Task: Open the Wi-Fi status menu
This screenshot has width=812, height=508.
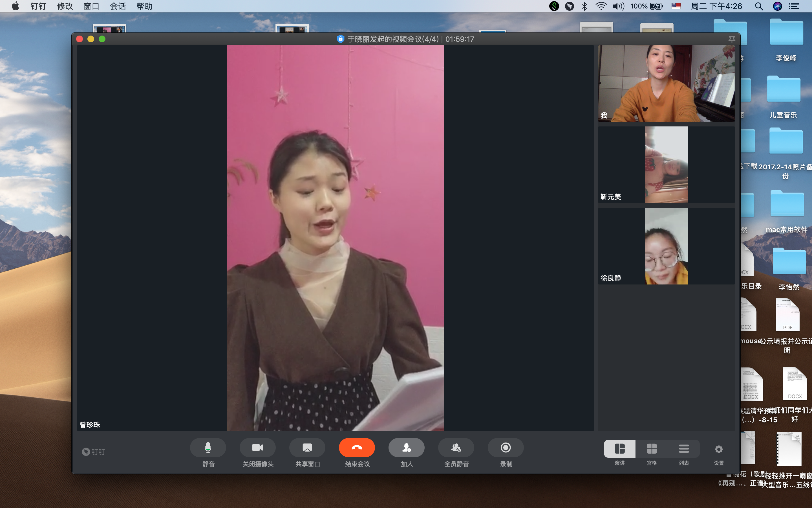Action: (601, 6)
